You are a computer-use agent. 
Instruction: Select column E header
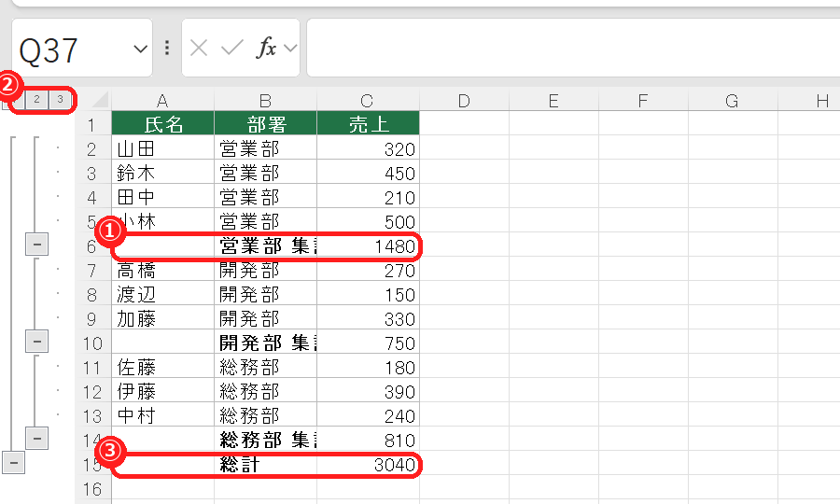click(553, 100)
